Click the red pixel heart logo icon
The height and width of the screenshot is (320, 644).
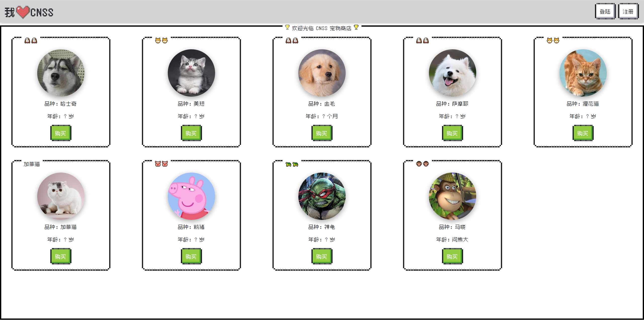coord(23,12)
